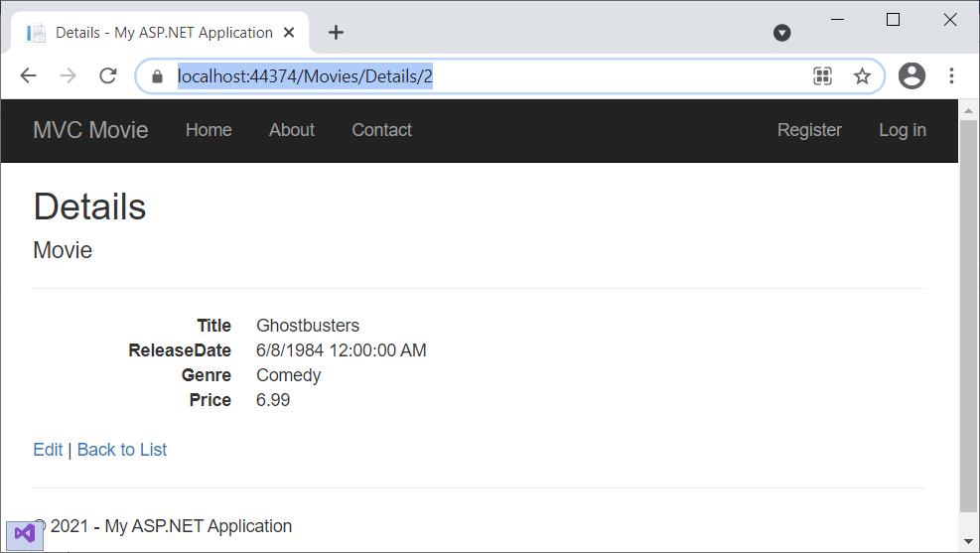Click the browser back arrow

28,76
